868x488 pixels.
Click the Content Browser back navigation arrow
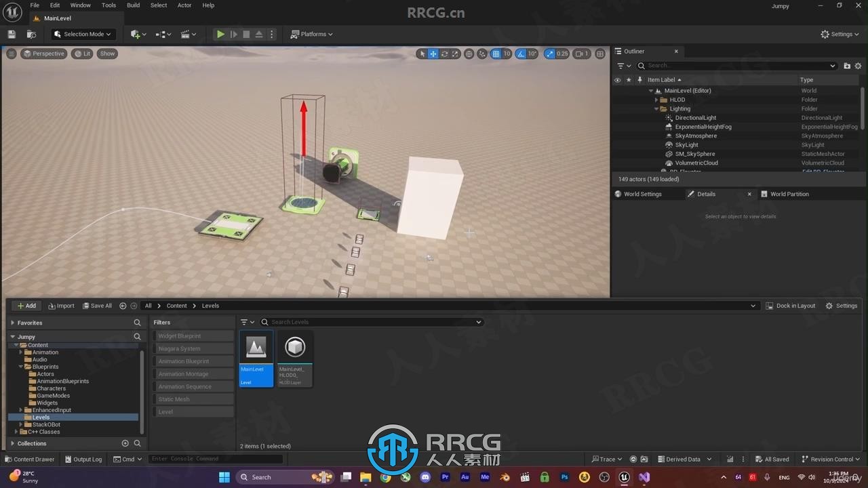(123, 306)
